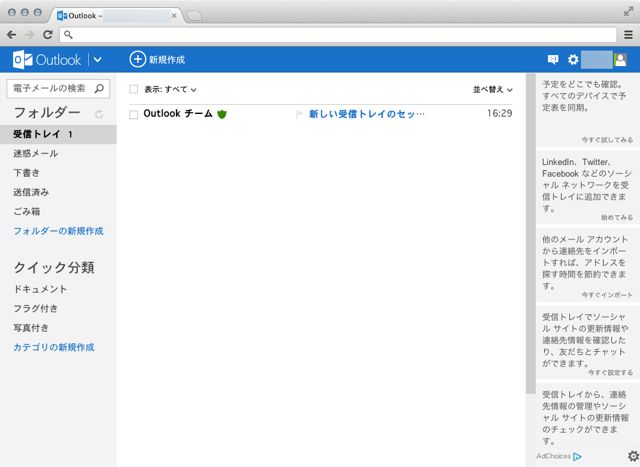Click the message list vertical scrollbar
This screenshot has height=467, width=640.
[531, 234]
